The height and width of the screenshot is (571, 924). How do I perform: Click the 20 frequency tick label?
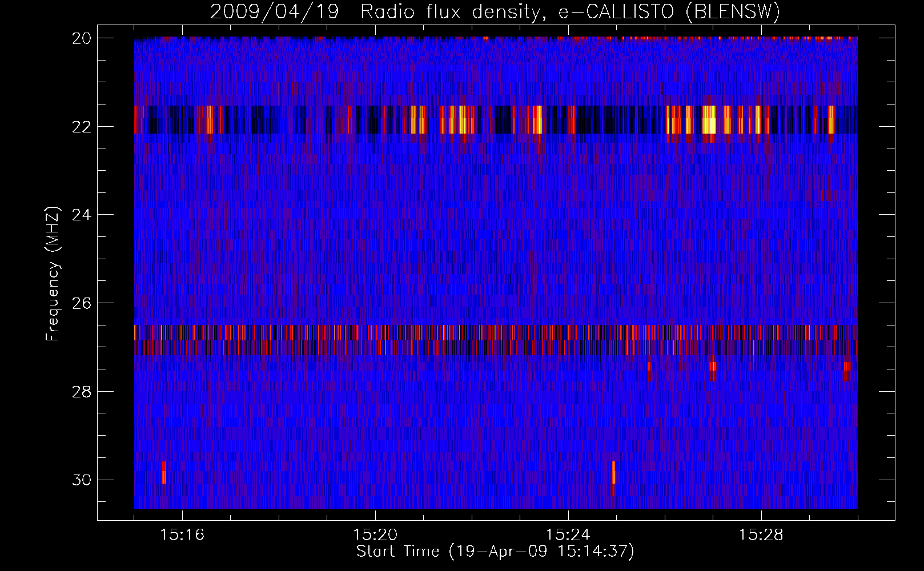[x=82, y=38]
